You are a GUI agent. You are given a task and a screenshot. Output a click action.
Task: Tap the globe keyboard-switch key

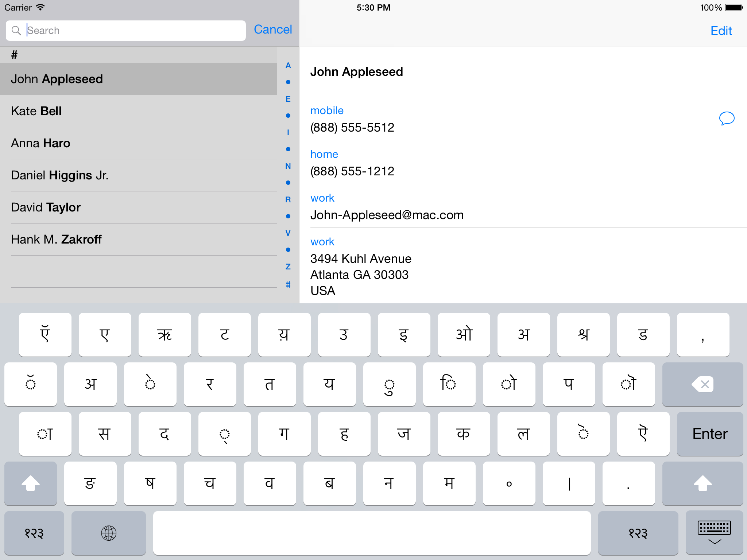[109, 533]
